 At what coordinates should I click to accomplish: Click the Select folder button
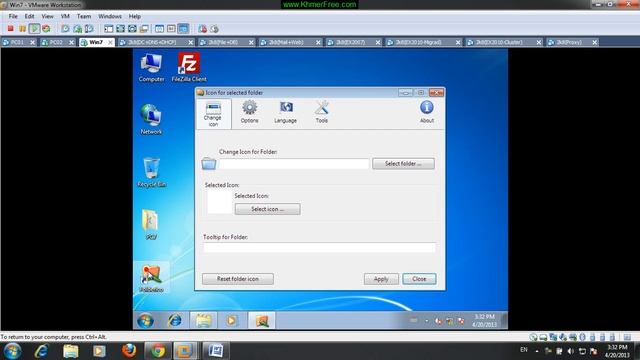coord(403,164)
